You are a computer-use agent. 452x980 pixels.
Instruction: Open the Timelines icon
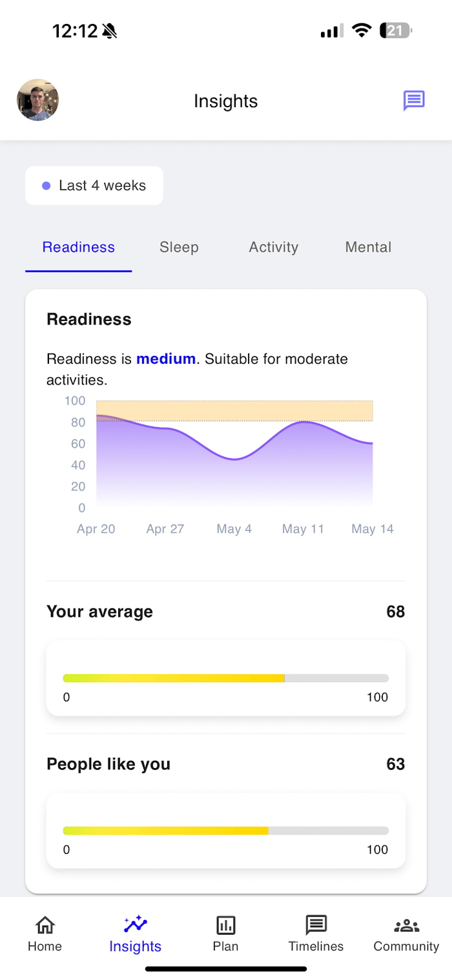click(x=316, y=925)
